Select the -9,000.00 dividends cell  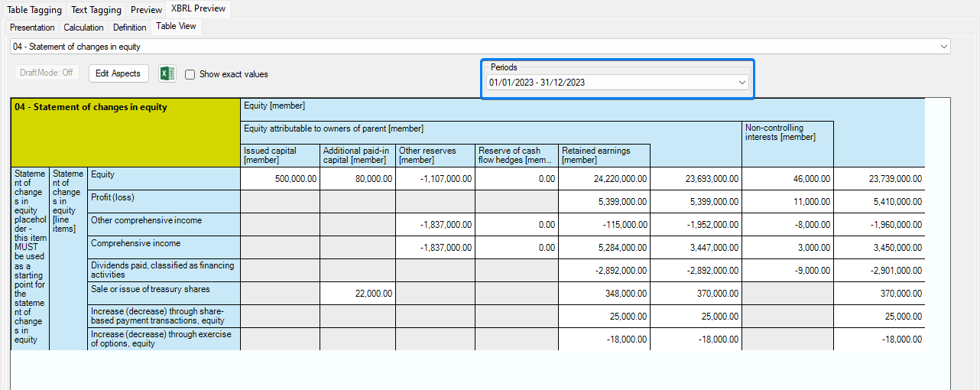click(x=787, y=270)
